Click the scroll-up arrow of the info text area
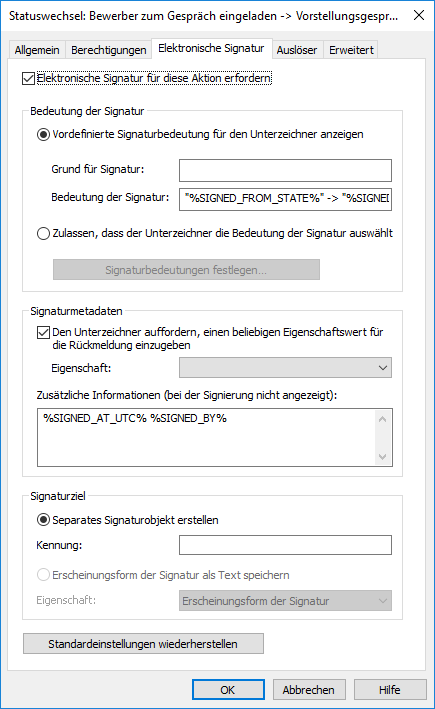This screenshot has height=709, width=435. pos(383,419)
